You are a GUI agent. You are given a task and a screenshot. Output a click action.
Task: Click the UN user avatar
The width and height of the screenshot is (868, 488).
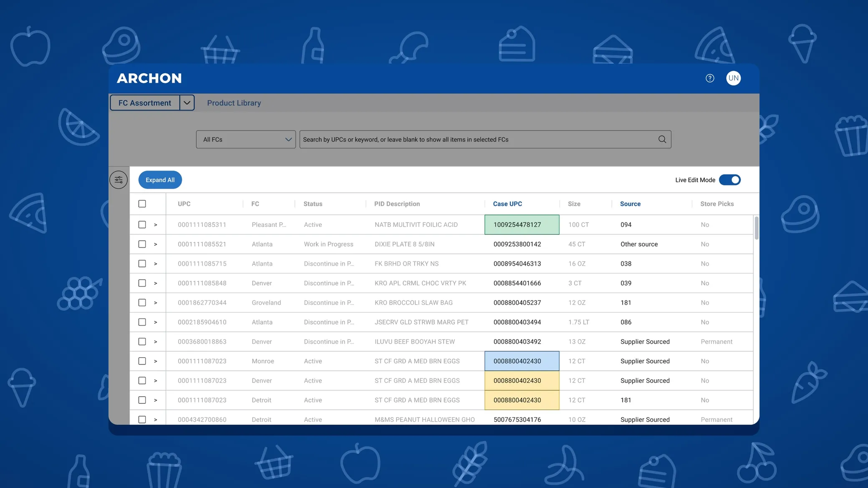(733, 78)
